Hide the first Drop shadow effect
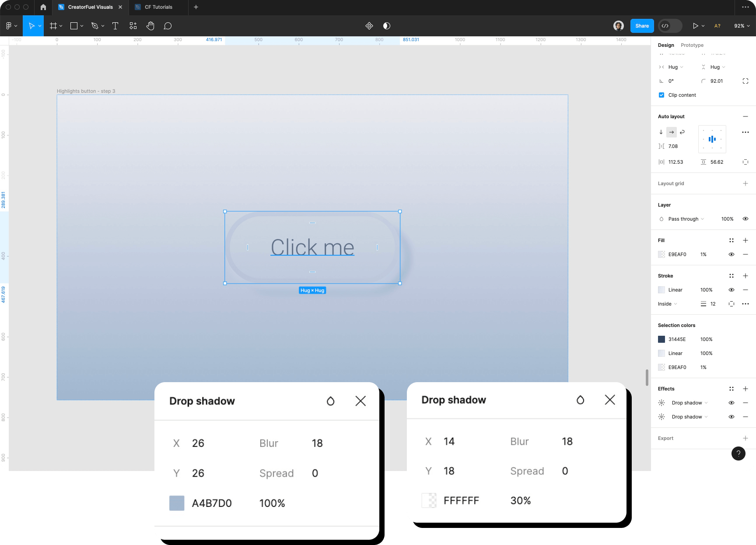Viewport: 756px width, 545px height. (x=731, y=403)
